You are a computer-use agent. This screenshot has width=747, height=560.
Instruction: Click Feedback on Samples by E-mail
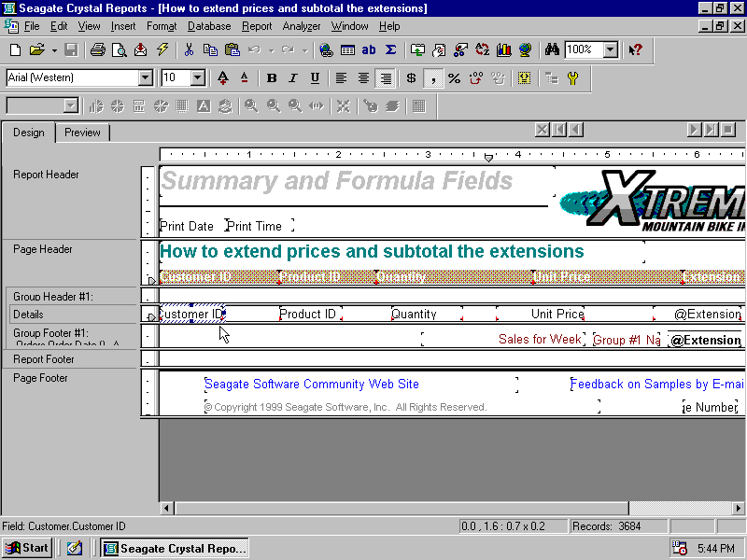654,384
